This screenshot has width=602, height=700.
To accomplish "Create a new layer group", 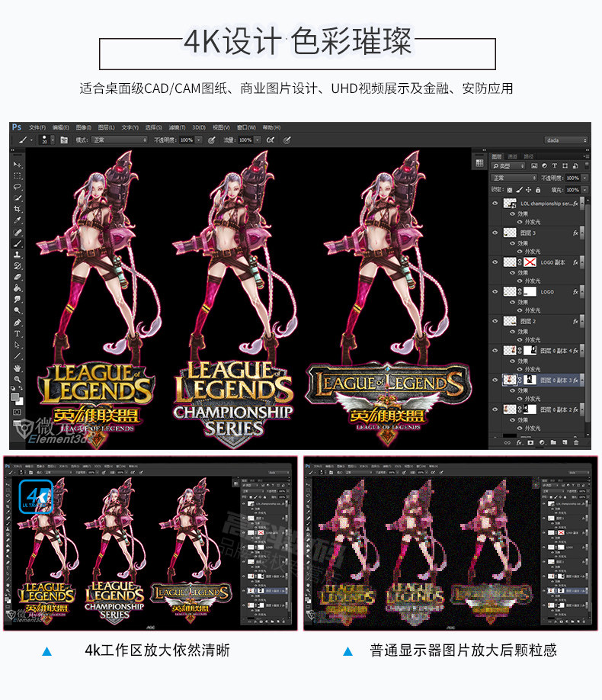I will [x=553, y=443].
